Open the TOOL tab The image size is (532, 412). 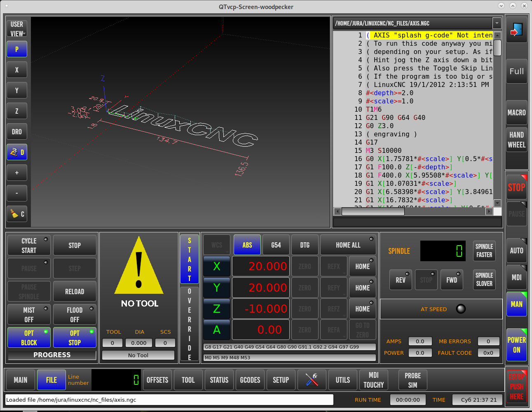[188, 379]
